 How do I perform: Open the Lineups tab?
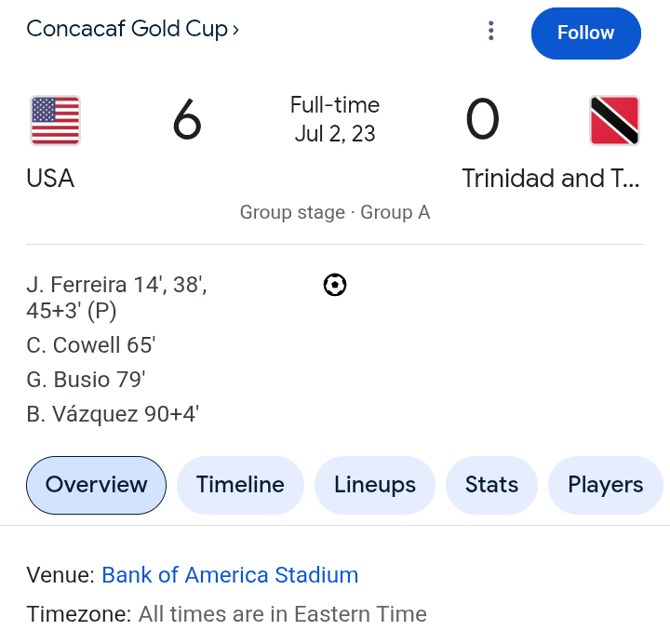tap(375, 485)
